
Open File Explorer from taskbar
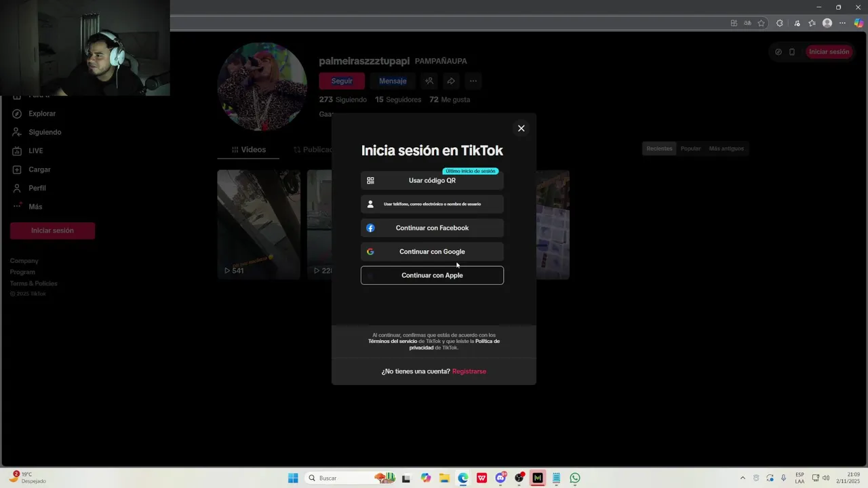[444, 478]
